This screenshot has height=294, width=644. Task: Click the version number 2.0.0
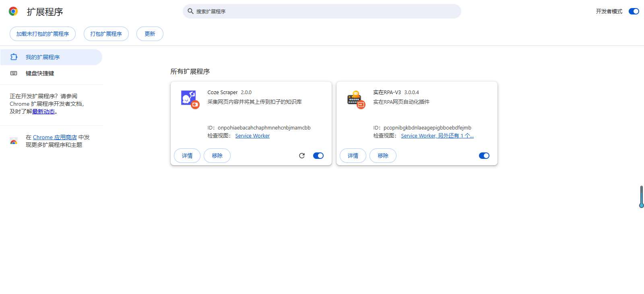pyautogui.click(x=246, y=92)
